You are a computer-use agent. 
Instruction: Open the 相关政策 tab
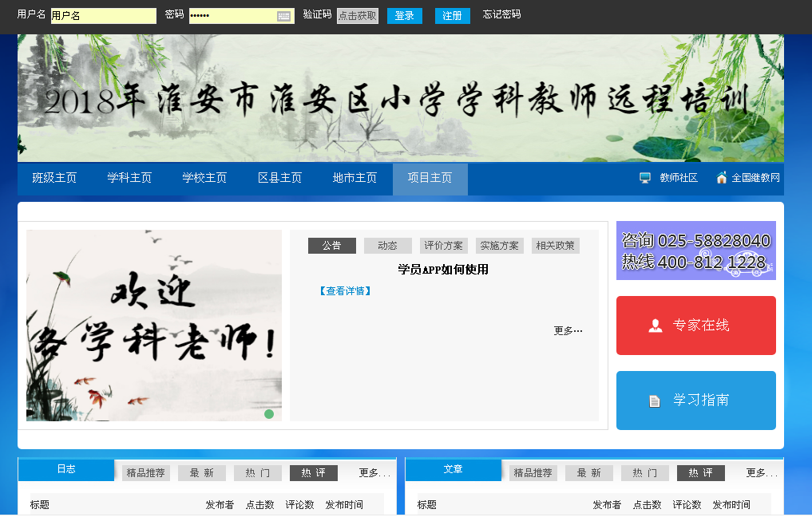[555, 246]
